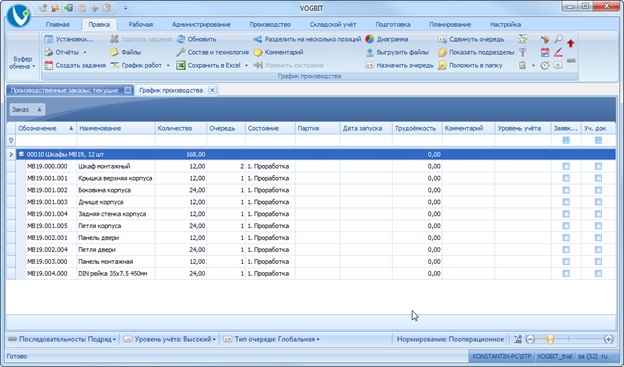Select the 'Шкаф монтажный' cell
Viewport: 624px width, 367px height.
[116, 166]
